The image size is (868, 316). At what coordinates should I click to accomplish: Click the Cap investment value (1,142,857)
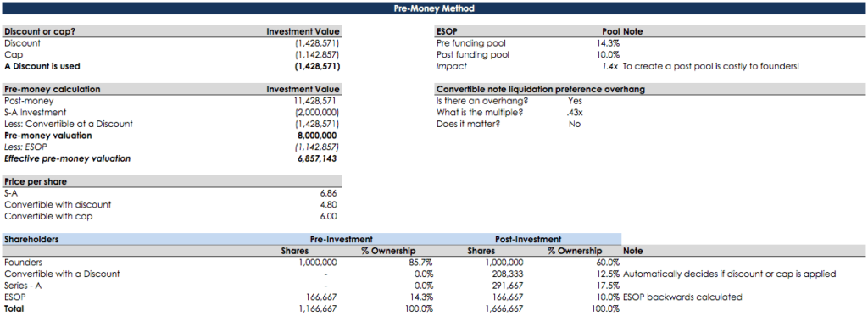[317, 55]
